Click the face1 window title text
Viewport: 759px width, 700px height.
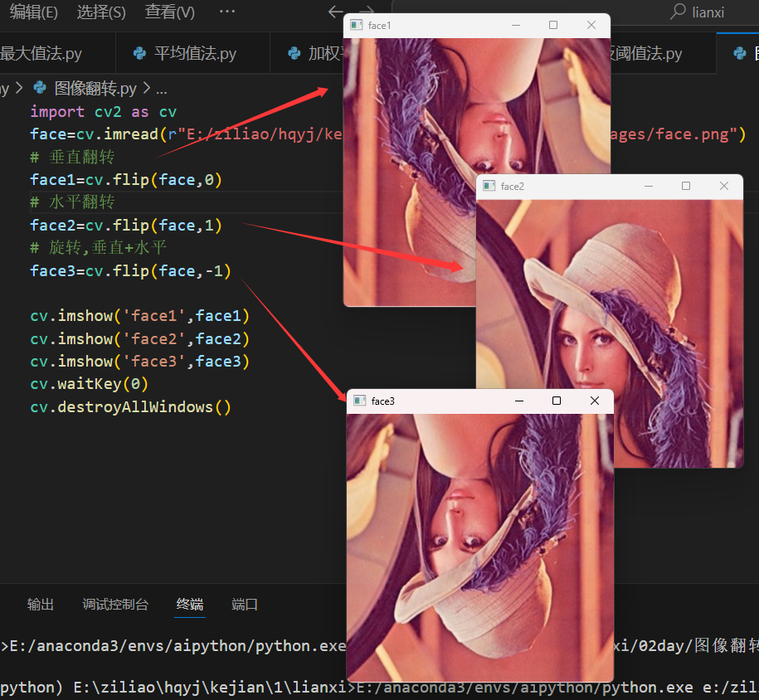[380, 26]
